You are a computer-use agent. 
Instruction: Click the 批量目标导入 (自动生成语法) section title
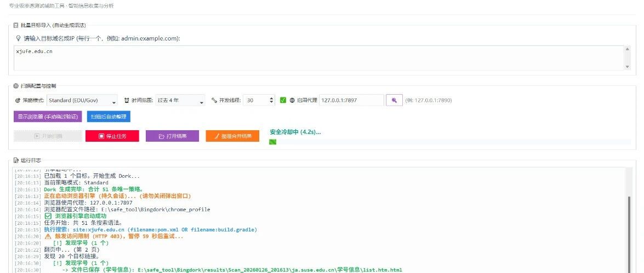[53, 25]
